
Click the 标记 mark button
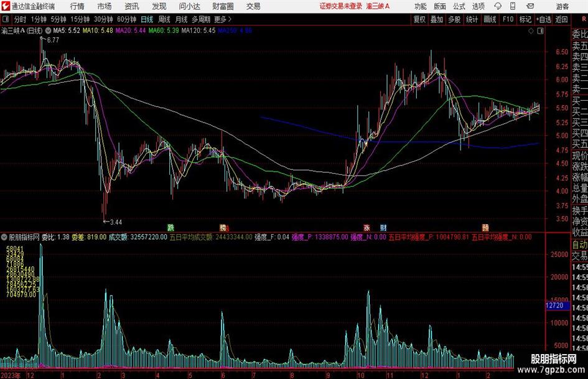[525, 19]
